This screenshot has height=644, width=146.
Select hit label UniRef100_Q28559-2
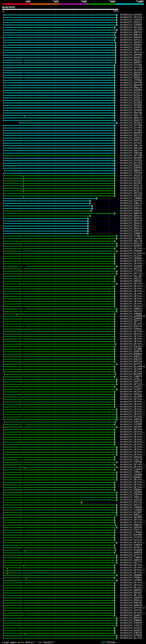(x=132, y=316)
